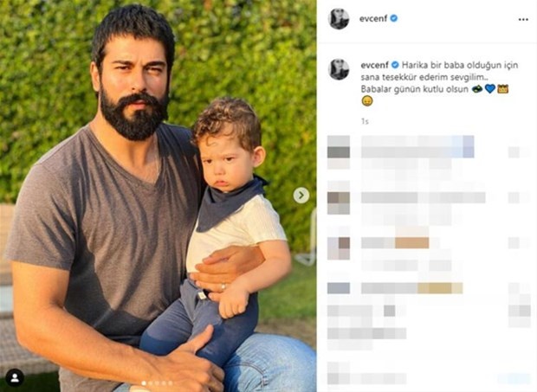
Task: Click the verified badge beside the header username
Action: pyautogui.click(x=394, y=18)
